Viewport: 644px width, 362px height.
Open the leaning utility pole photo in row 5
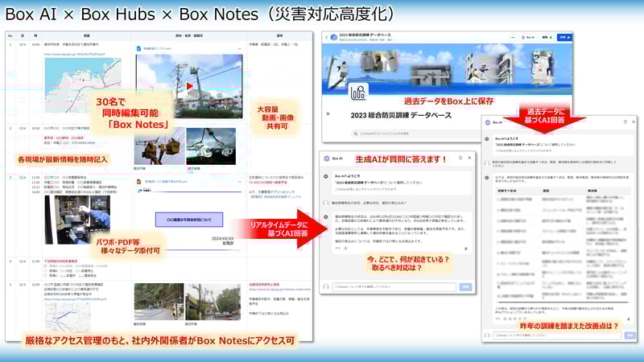(213, 302)
